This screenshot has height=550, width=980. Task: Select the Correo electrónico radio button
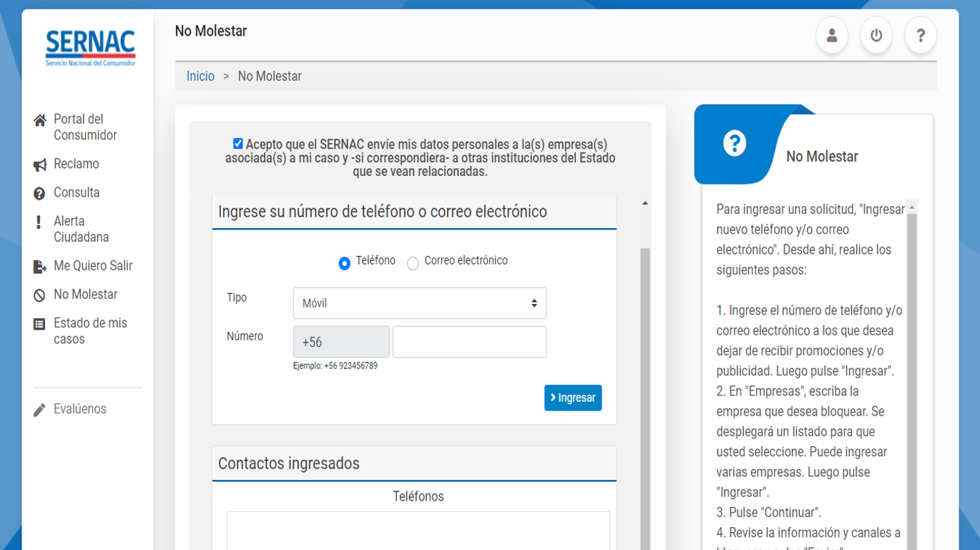[x=413, y=264]
